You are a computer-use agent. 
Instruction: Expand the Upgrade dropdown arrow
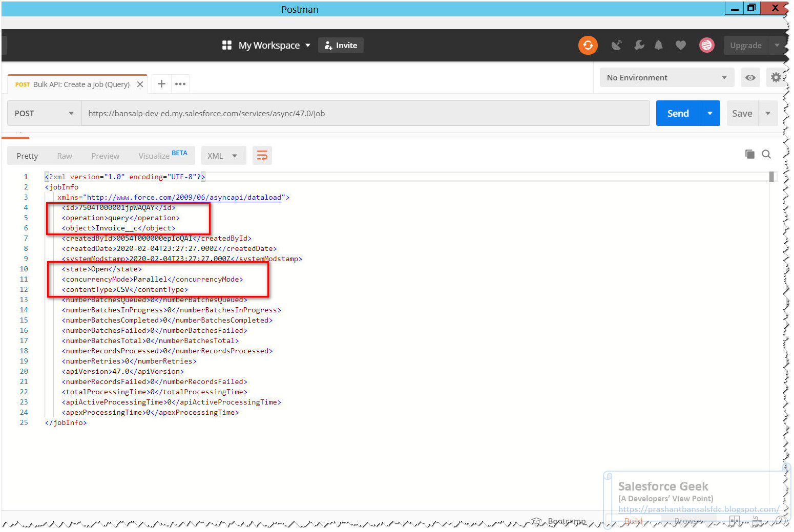point(777,45)
